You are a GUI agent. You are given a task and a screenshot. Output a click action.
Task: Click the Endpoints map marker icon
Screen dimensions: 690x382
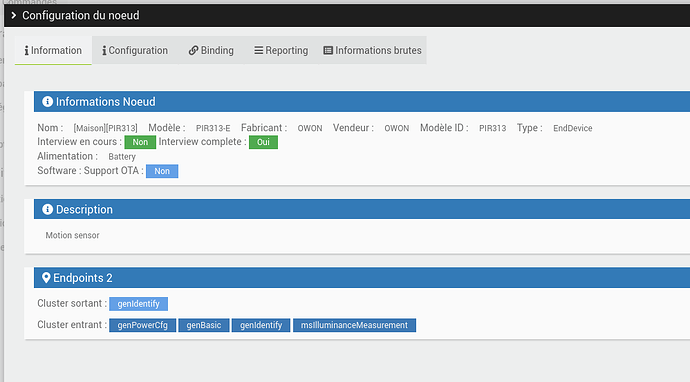tap(46, 278)
